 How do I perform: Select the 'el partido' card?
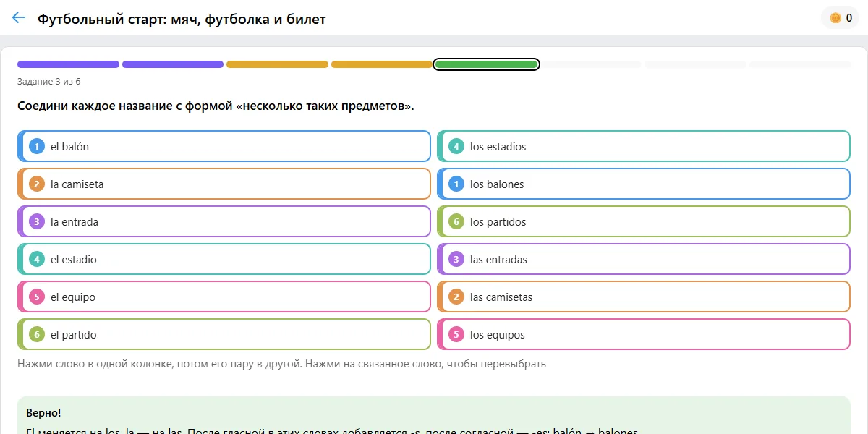[x=224, y=334]
